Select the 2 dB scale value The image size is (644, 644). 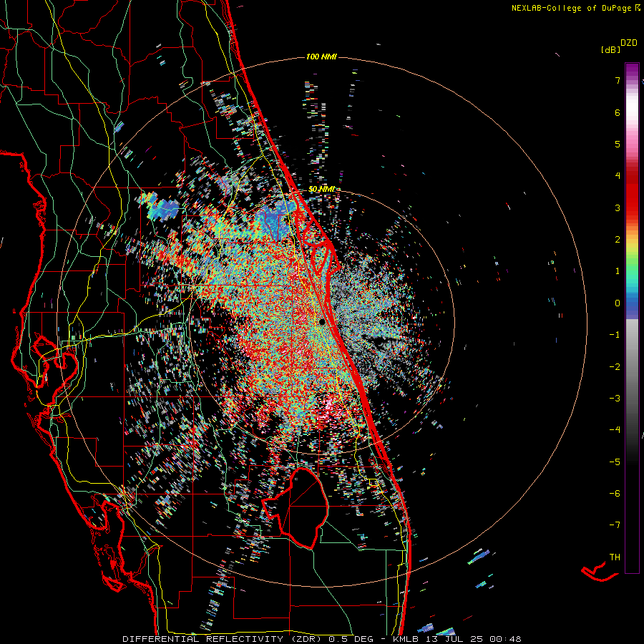tap(618, 240)
